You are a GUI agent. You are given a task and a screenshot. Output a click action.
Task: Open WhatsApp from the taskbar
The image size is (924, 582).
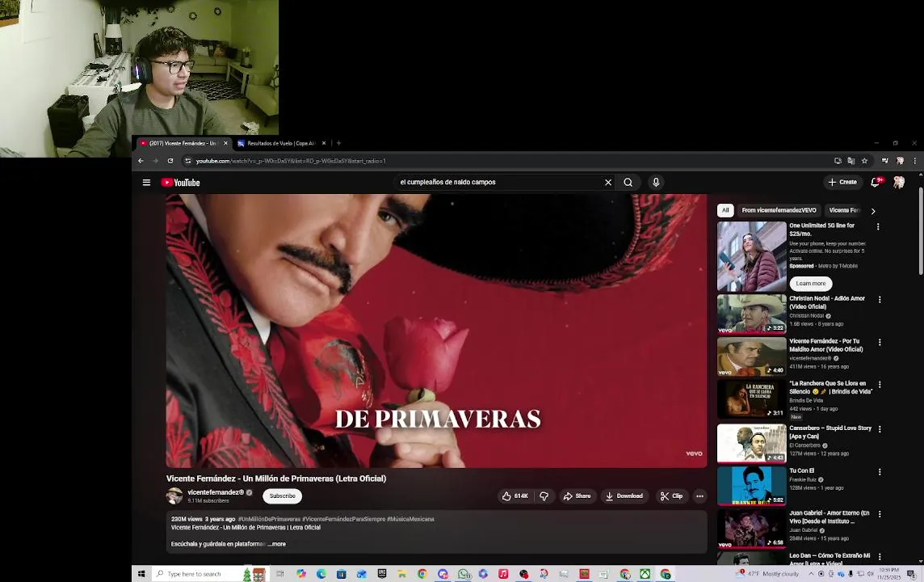[x=464, y=574]
